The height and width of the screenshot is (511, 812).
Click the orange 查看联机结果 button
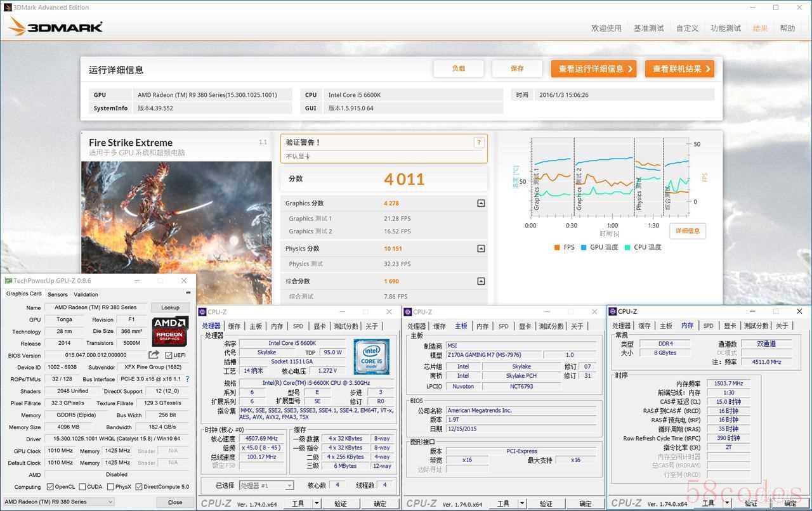679,68
